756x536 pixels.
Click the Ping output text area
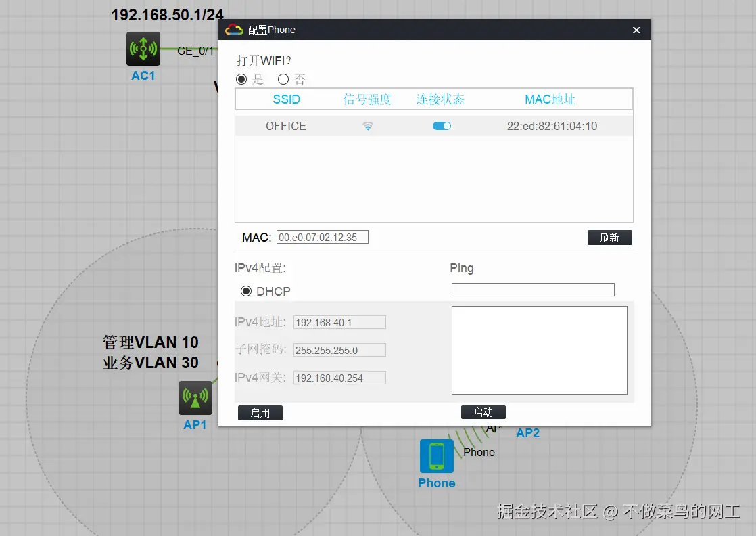coord(540,351)
